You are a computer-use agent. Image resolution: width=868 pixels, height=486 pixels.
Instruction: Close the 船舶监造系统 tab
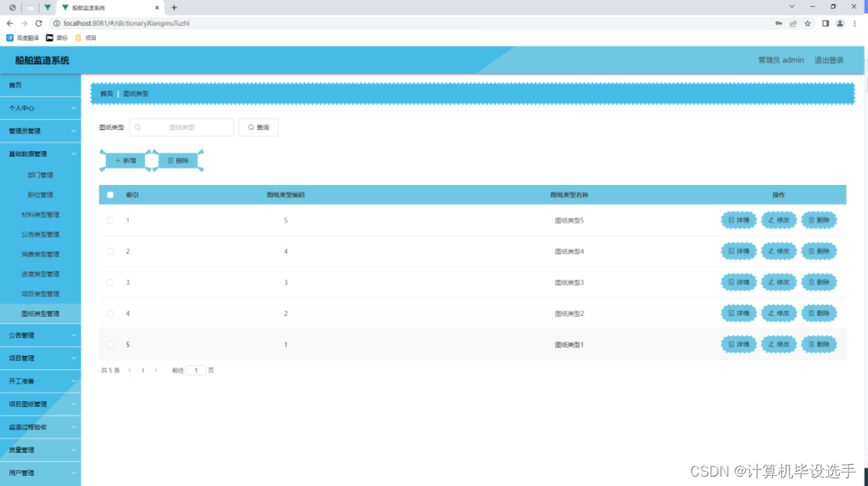coord(158,8)
